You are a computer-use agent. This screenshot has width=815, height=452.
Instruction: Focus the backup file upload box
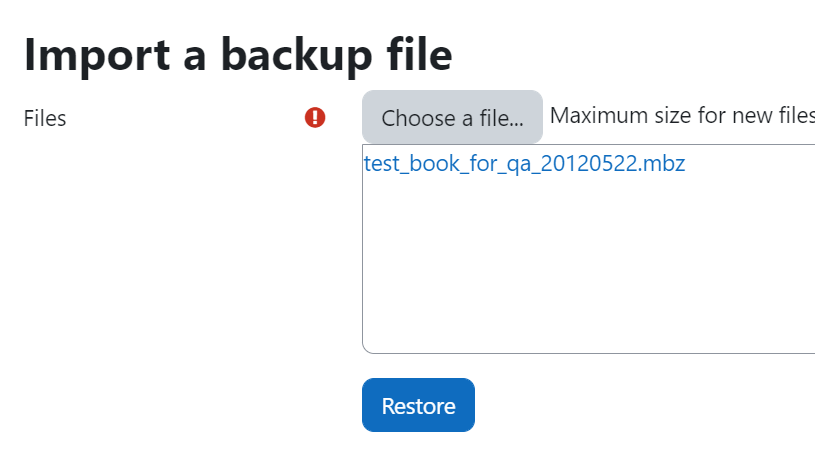[588, 249]
